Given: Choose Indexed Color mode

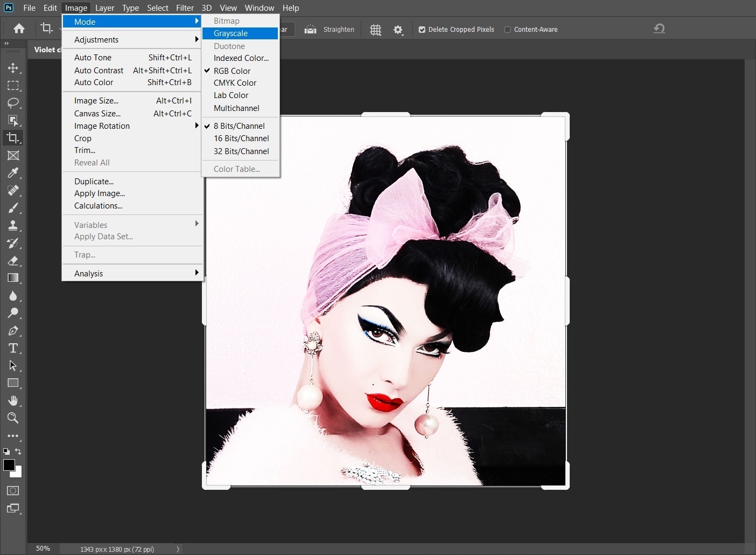Looking at the screenshot, I should point(240,58).
